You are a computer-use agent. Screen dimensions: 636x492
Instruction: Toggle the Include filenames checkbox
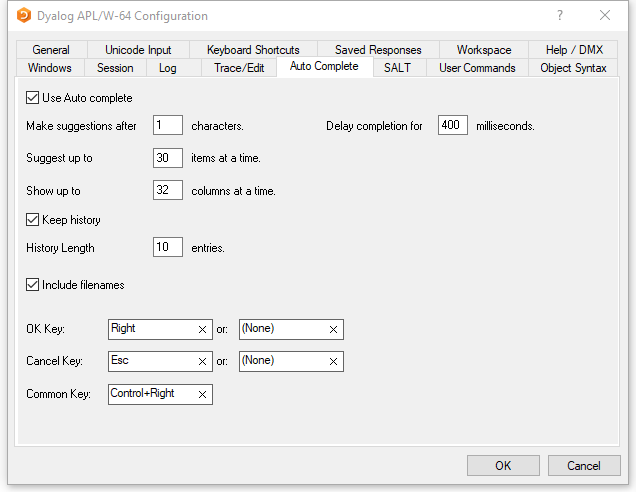(32, 285)
